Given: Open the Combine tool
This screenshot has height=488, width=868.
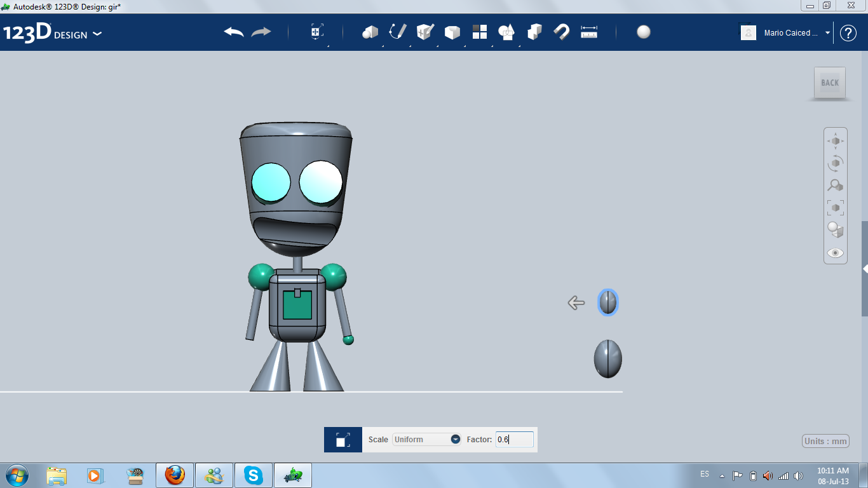Looking at the screenshot, I should click(x=534, y=32).
